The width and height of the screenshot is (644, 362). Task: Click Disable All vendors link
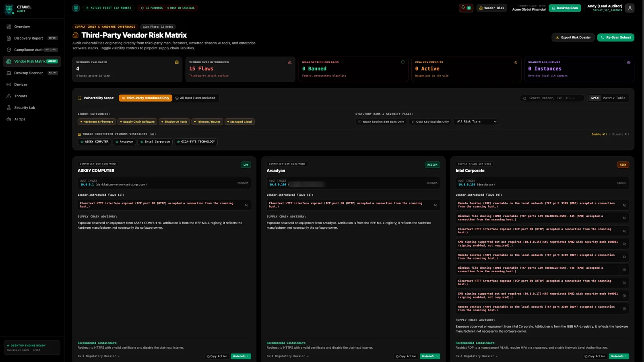click(x=620, y=134)
